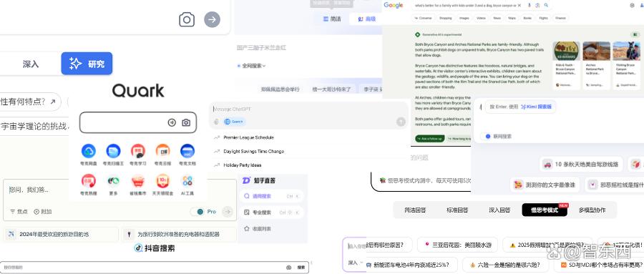
Task: Open the 夸克热搜 icon
Action: (x=88, y=181)
